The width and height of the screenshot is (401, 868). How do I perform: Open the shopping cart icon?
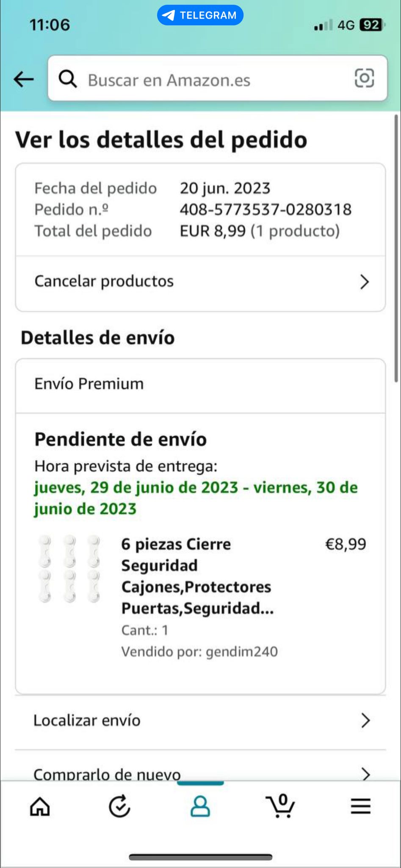[280, 805]
